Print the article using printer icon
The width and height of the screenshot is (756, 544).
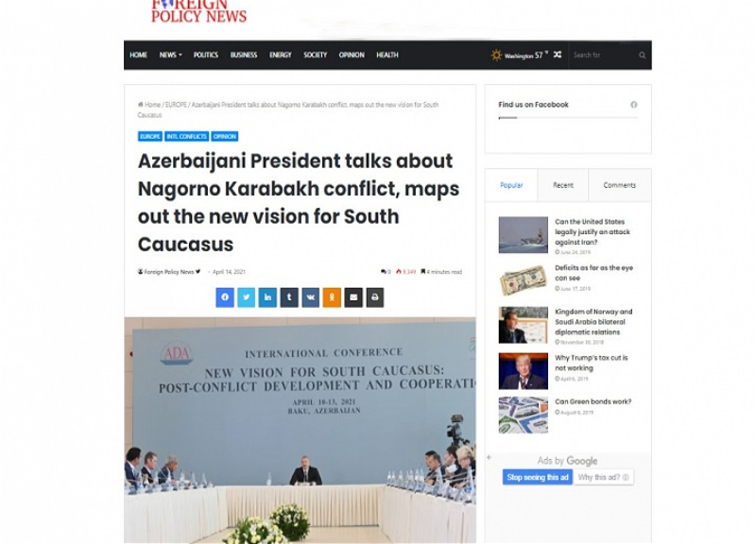pos(375,297)
